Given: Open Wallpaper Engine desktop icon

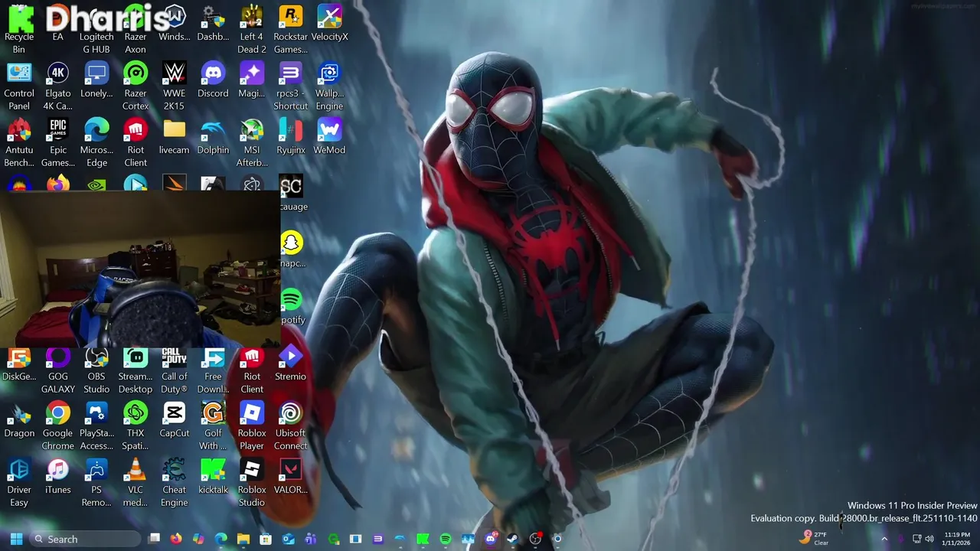Looking at the screenshot, I should pyautogui.click(x=329, y=86).
